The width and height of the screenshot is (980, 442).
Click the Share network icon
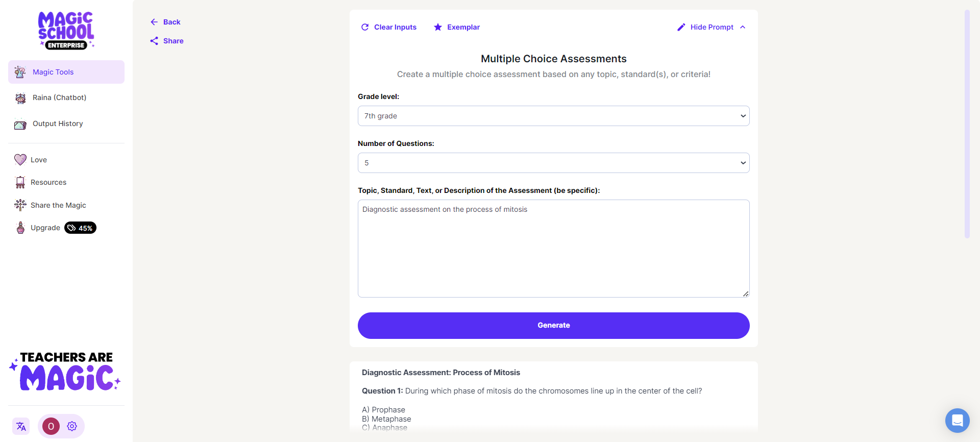[154, 41]
